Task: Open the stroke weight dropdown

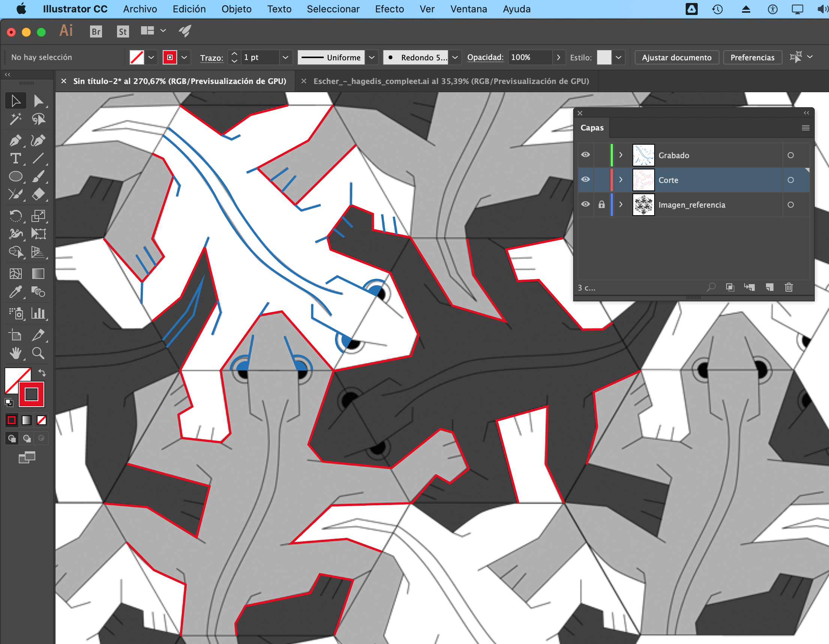Action: pyautogui.click(x=285, y=58)
